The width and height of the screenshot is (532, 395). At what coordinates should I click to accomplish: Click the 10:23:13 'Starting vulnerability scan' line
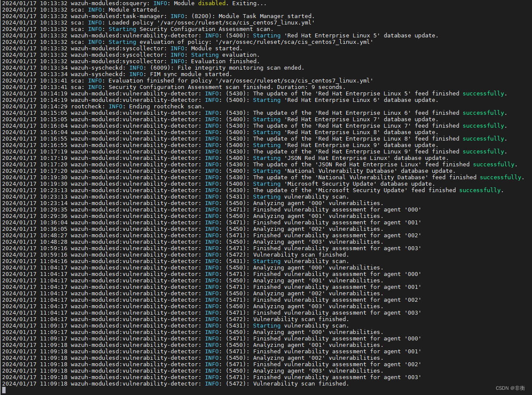175,197
